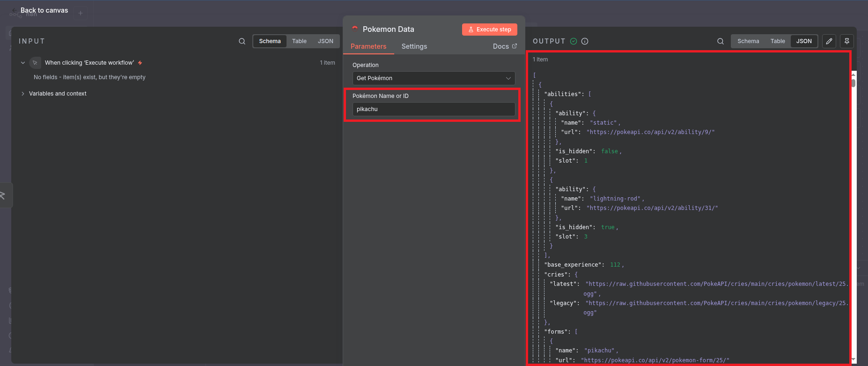Click the pencil edit output icon
Image resolution: width=868 pixels, height=366 pixels.
coord(829,41)
